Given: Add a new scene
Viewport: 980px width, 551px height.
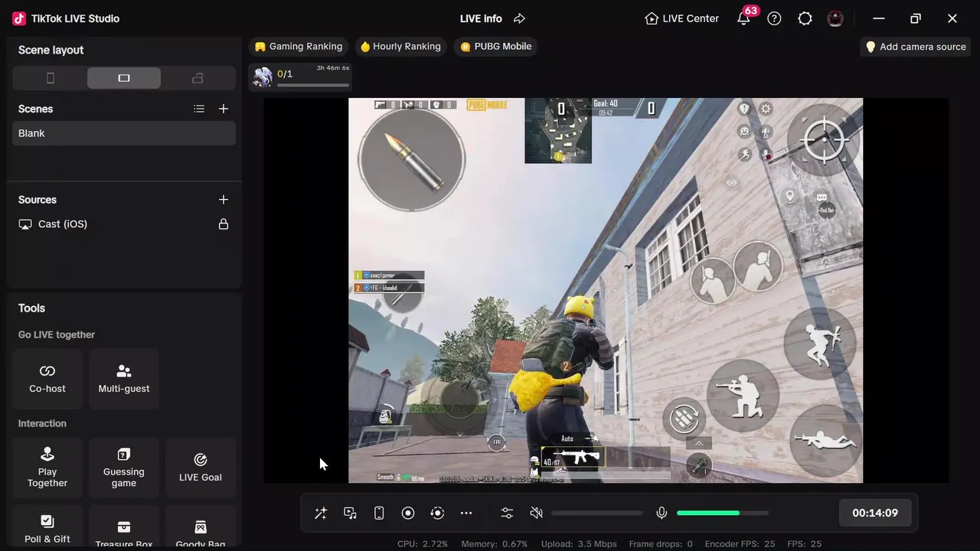Looking at the screenshot, I should pyautogui.click(x=224, y=109).
